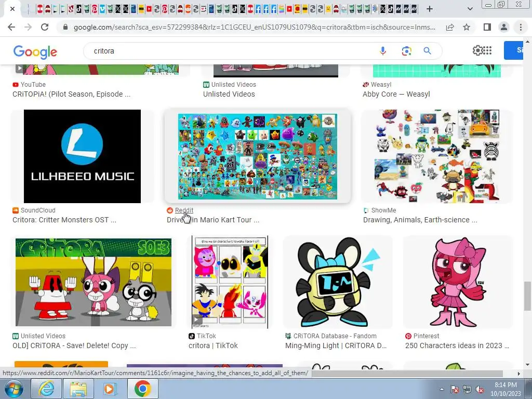Open the ShowMe character collage image

pos(437,156)
